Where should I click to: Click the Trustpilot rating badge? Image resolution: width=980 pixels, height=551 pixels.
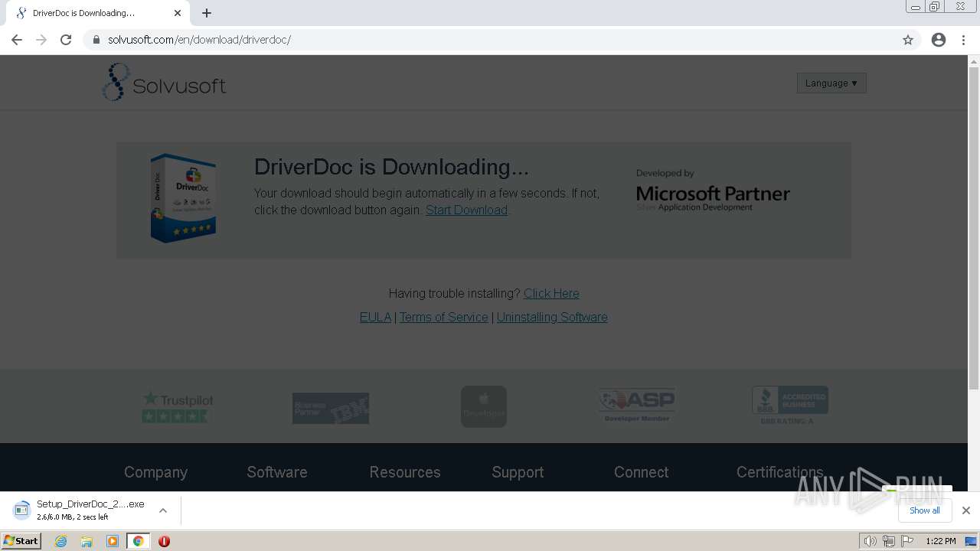point(178,406)
